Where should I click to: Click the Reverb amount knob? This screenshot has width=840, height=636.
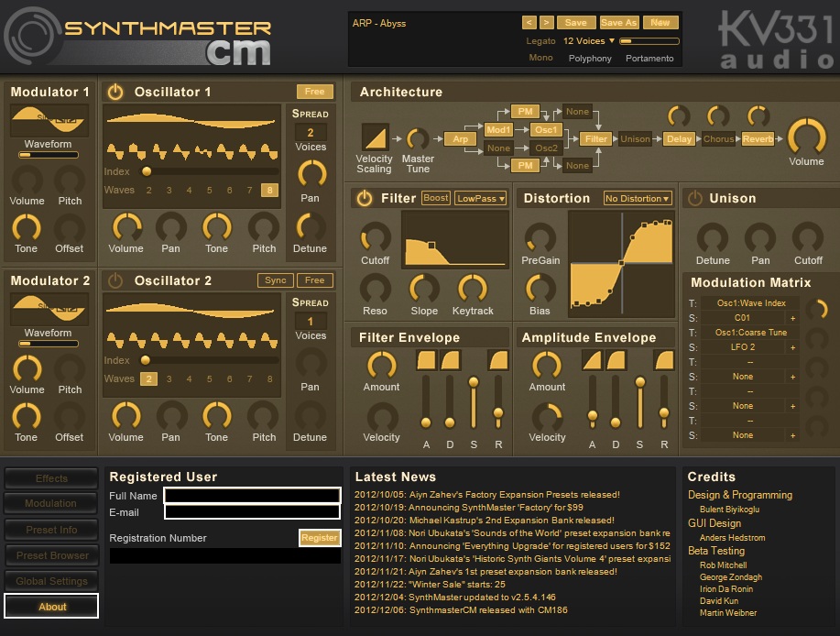point(758,116)
